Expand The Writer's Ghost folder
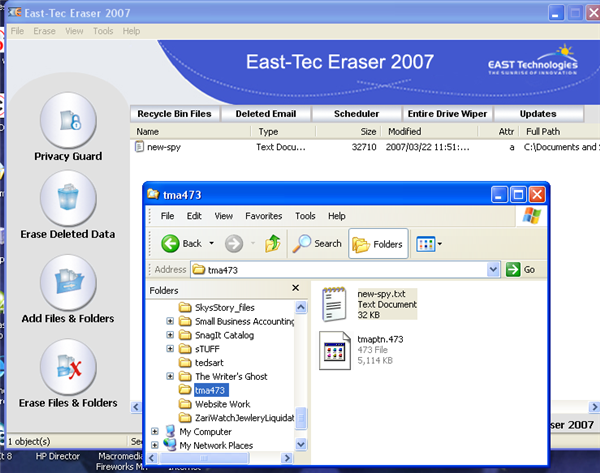Screen dimensions: 600x473 pos(170,376)
